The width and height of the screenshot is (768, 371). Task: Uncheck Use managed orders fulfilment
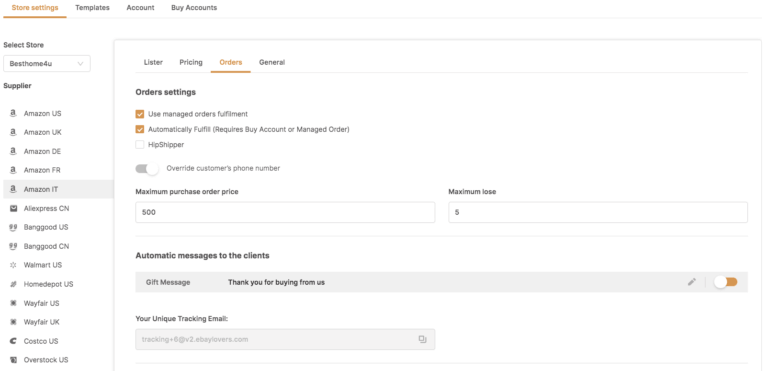[140, 114]
